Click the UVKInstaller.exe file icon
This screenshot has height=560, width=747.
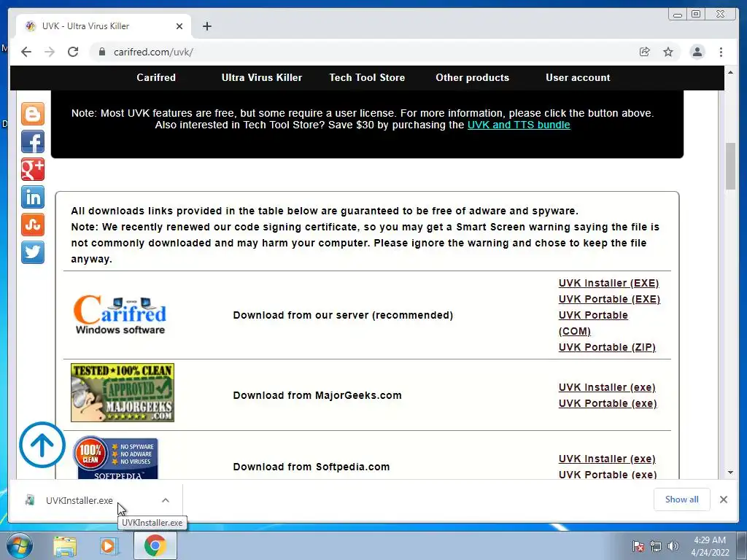click(x=30, y=500)
